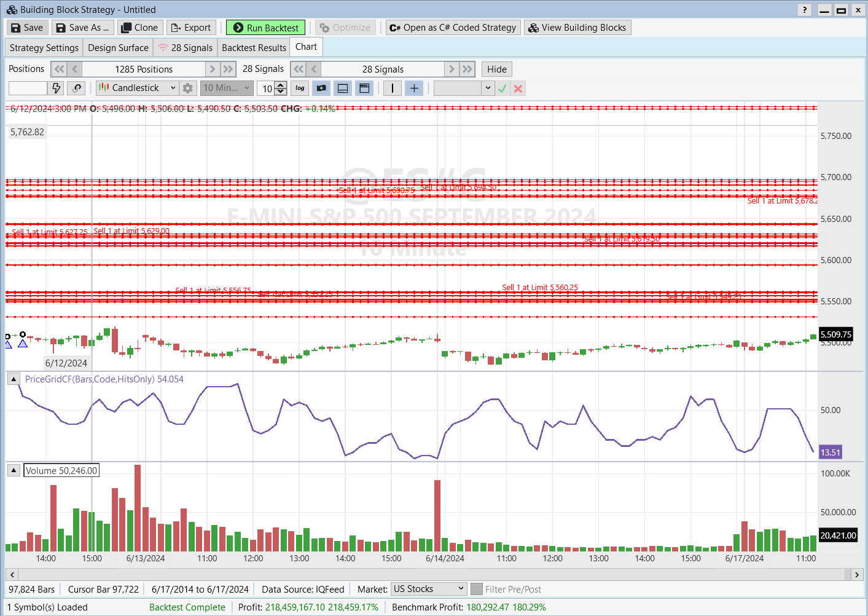Hide the positions navigation bar
Image resolution: width=868 pixels, height=616 pixels.
[497, 69]
